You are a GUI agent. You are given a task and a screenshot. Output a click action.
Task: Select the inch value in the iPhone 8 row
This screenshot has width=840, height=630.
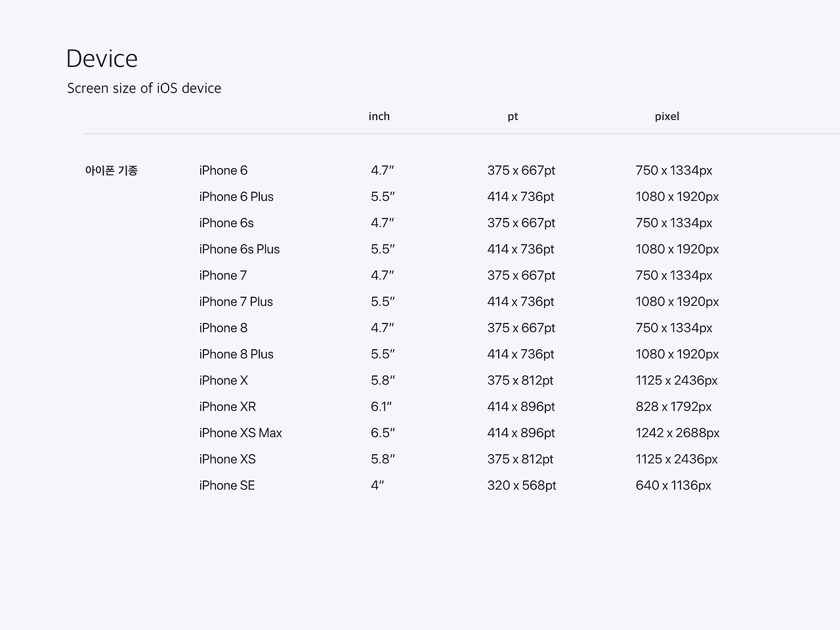(x=383, y=328)
